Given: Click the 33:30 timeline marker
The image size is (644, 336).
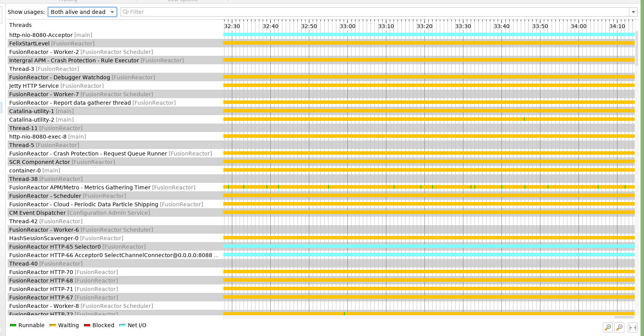Looking at the screenshot, I should coord(463,26).
